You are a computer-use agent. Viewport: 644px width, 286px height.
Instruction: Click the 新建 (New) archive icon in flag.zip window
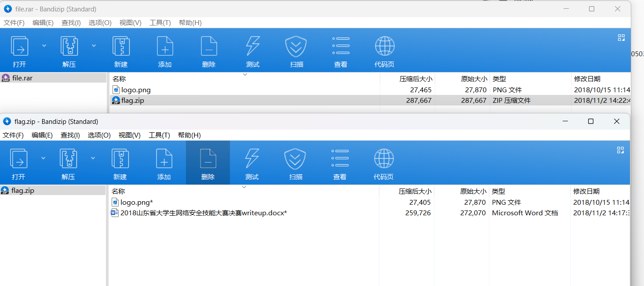pyautogui.click(x=120, y=159)
